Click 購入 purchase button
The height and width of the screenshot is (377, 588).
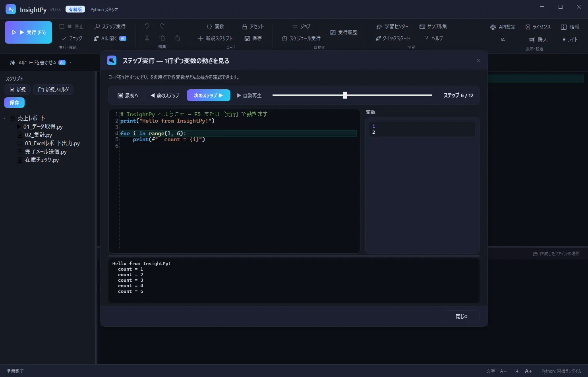[x=538, y=40]
